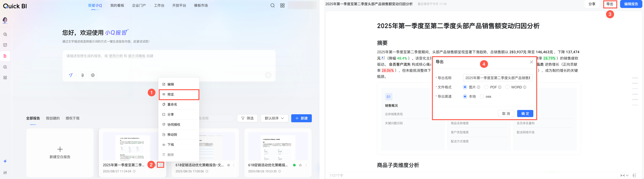Switch to 授权于我 tab
The height and width of the screenshot is (179, 644).
coord(72,118)
